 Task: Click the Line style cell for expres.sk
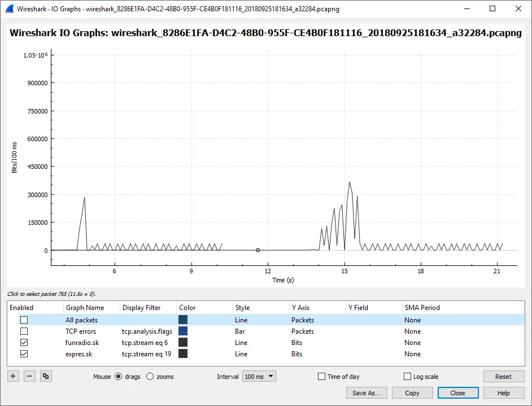tap(241, 353)
